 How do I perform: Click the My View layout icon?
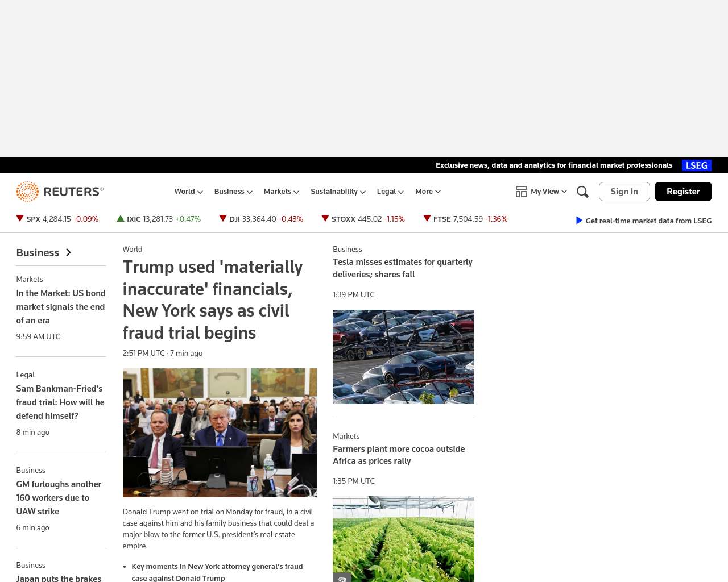tap(521, 192)
